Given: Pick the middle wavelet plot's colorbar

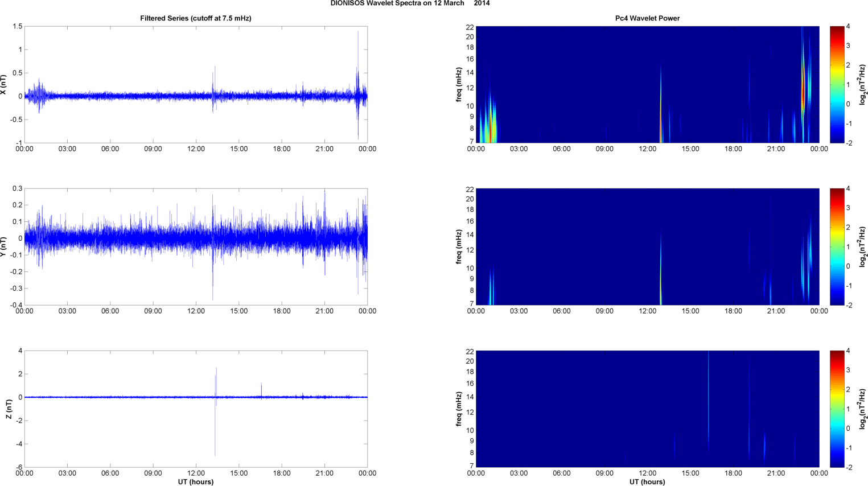Looking at the screenshot, I should click(x=837, y=246).
